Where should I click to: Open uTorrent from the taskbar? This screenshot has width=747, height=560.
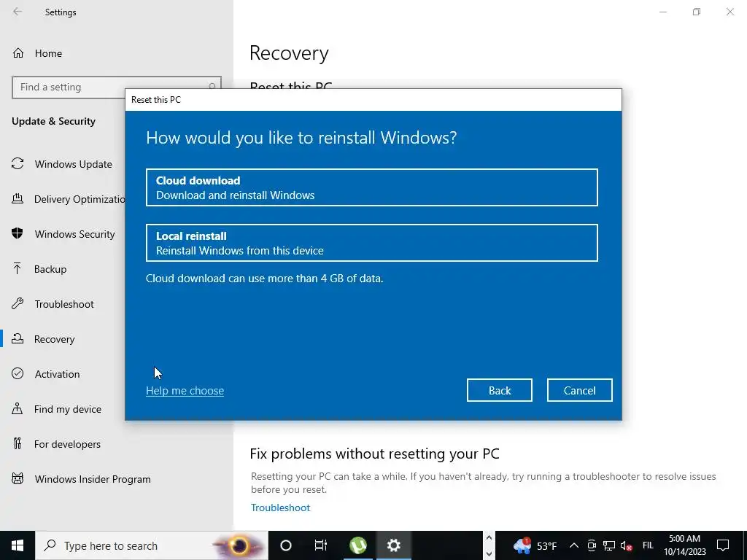pos(357,545)
